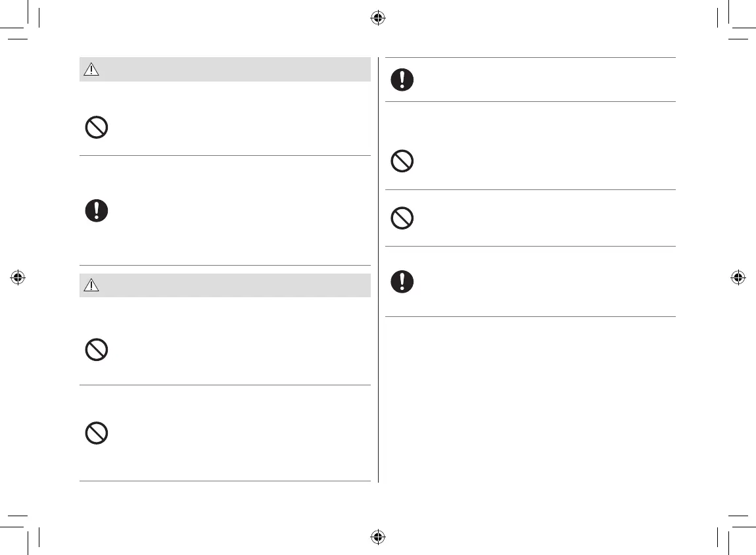The width and height of the screenshot is (756, 555).
Task: Click the bottom center registration mark
Action: pyautogui.click(x=377, y=537)
